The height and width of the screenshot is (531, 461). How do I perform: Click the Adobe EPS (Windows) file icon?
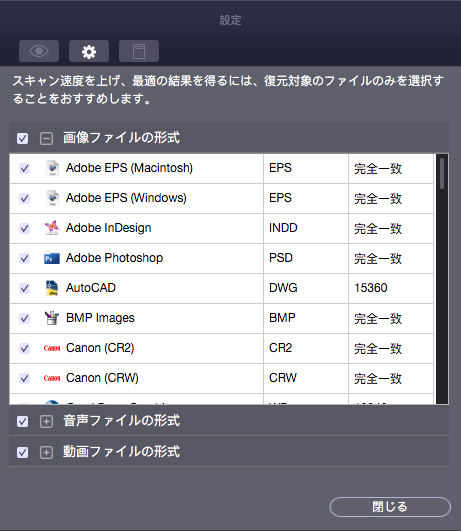coord(52,198)
